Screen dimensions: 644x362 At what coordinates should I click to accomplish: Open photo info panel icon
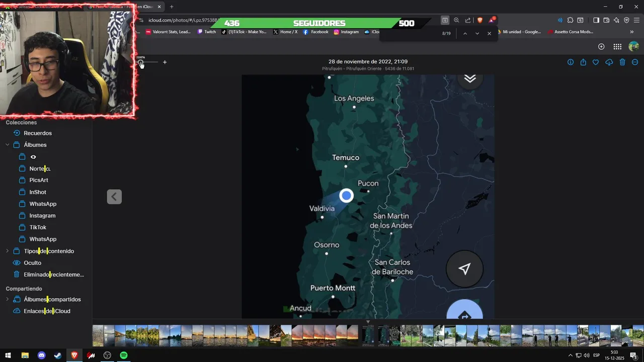[x=571, y=62]
